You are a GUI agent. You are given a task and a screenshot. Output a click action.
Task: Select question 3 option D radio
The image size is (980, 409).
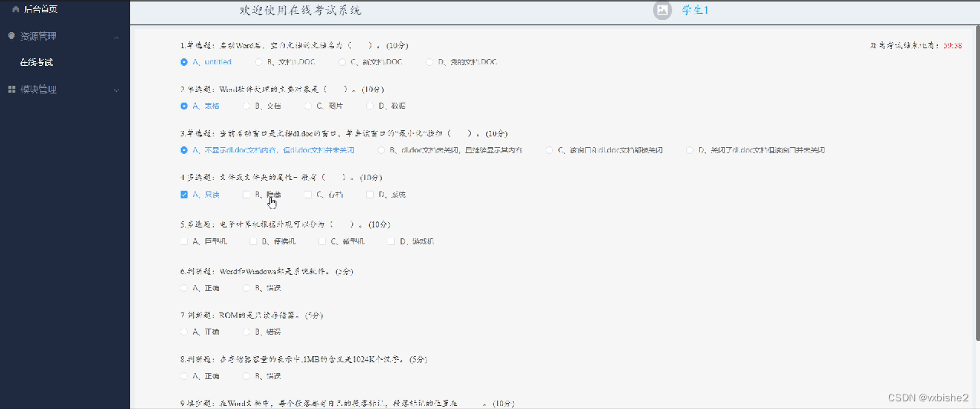690,150
